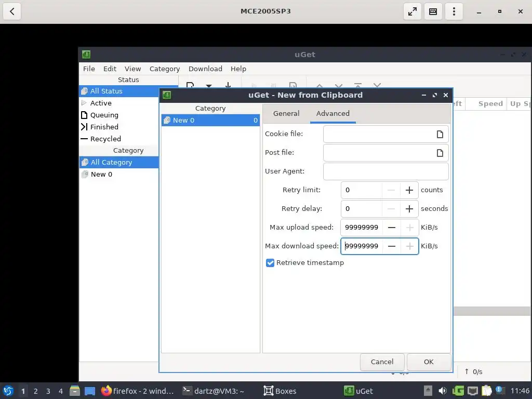
Task: Click the removable media tray icon
Action: [x=428, y=391]
